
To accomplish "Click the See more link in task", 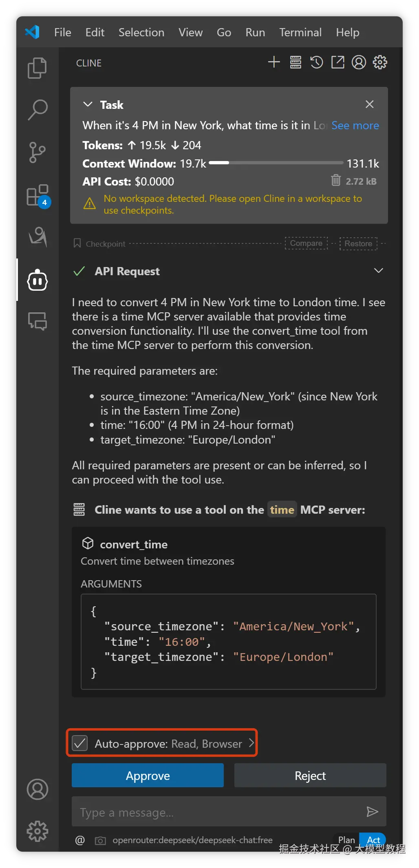I will click(x=355, y=126).
